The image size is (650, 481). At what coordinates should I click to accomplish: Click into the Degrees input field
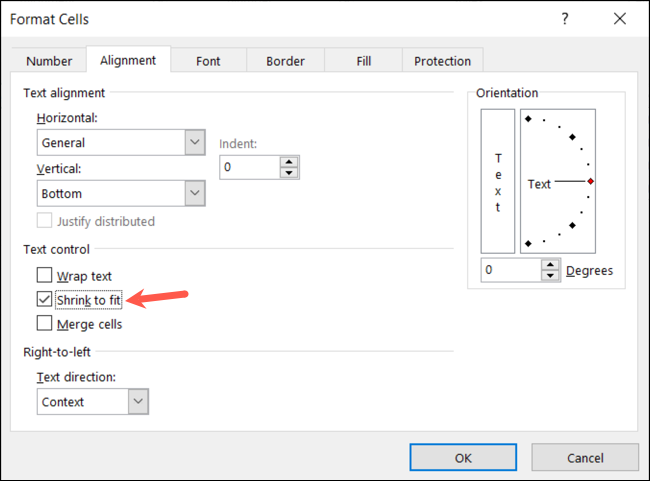[x=510, y=270]
